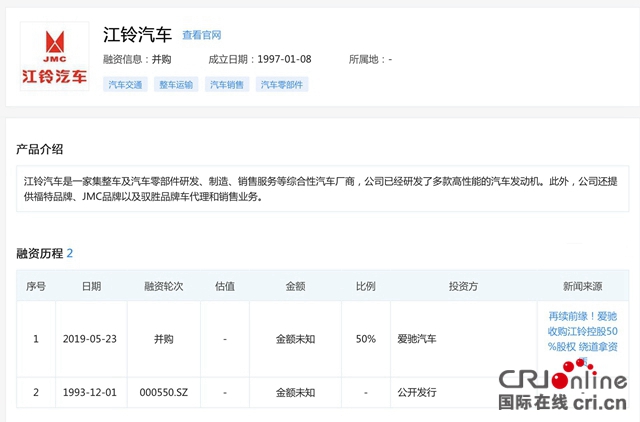Click the 成立日期：1997-01-08 text

pyautogui.click(x=260, y=60)
